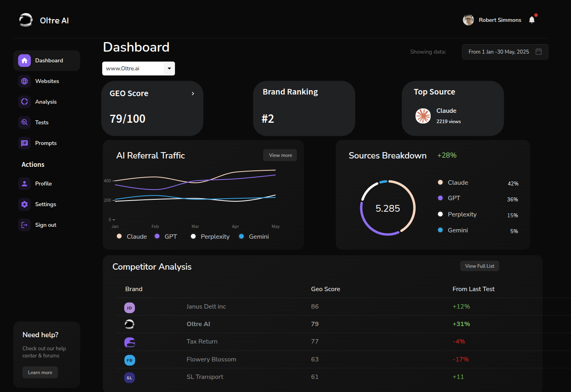Toggle the Claude series in AI Referral Traffic legend
Image resolution: width=571 pixels, height=392 pixels.
pos(132,236)
